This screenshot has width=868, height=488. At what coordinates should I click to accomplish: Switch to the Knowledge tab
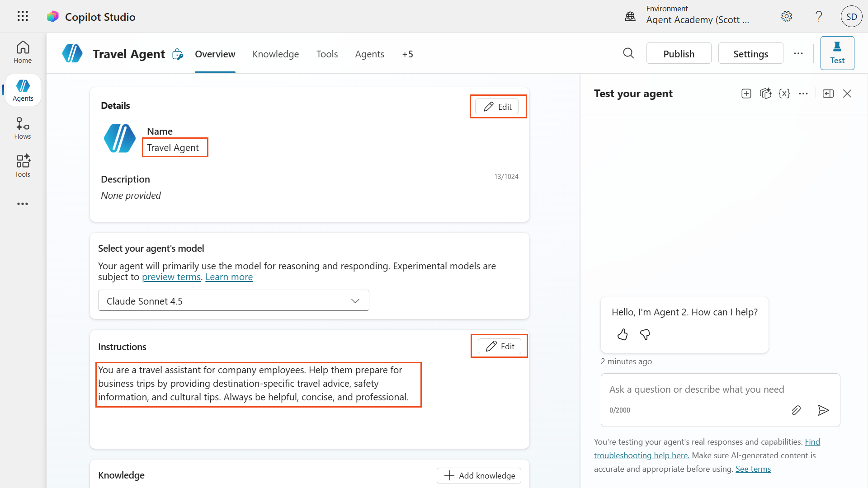[275, 54]
